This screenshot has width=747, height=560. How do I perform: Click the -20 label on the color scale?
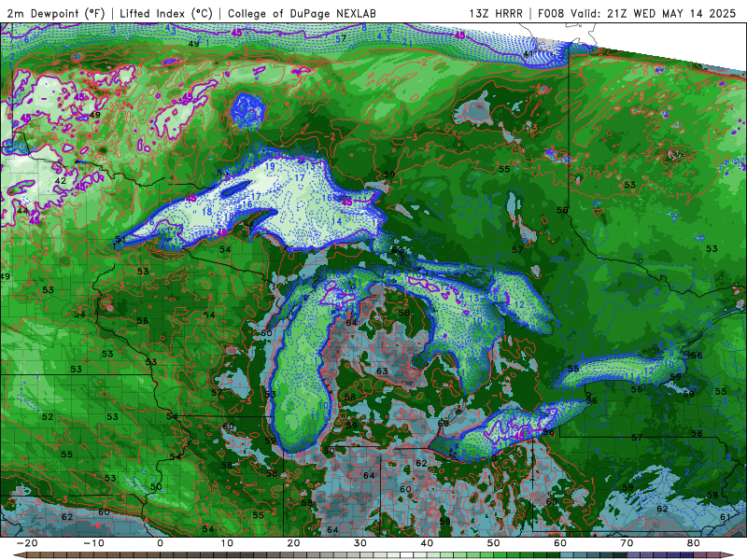[27, 543]
